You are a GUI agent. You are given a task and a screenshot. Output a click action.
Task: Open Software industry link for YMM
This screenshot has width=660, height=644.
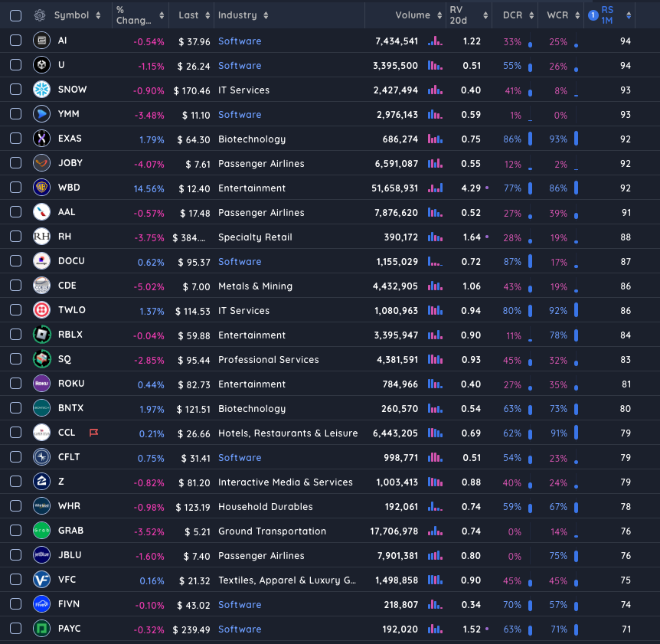[x=240, y=115]
